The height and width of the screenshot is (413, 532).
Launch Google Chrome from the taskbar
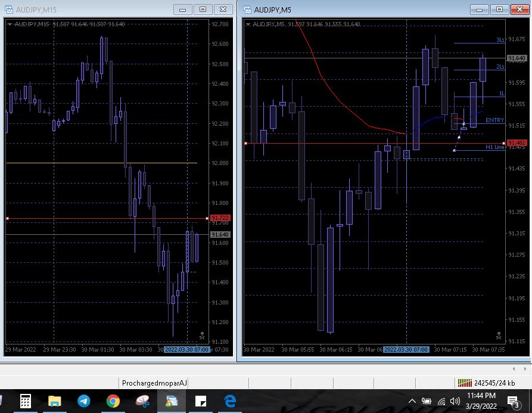[x=113, y=401]
